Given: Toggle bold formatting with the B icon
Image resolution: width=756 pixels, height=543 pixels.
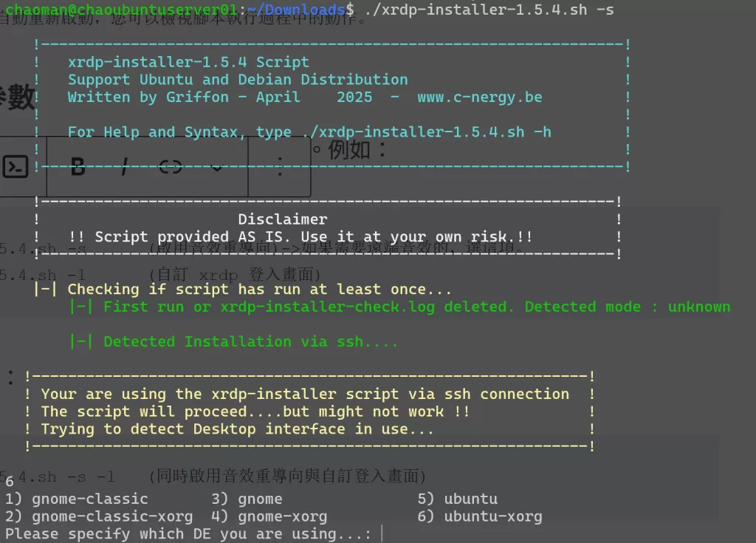Looking at the screenshot, I should (78, 168).
